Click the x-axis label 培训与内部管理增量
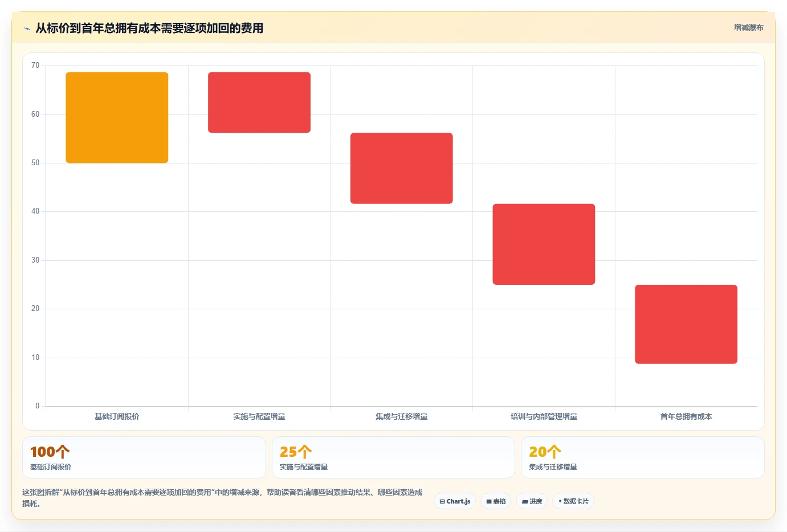 point(544,416)
